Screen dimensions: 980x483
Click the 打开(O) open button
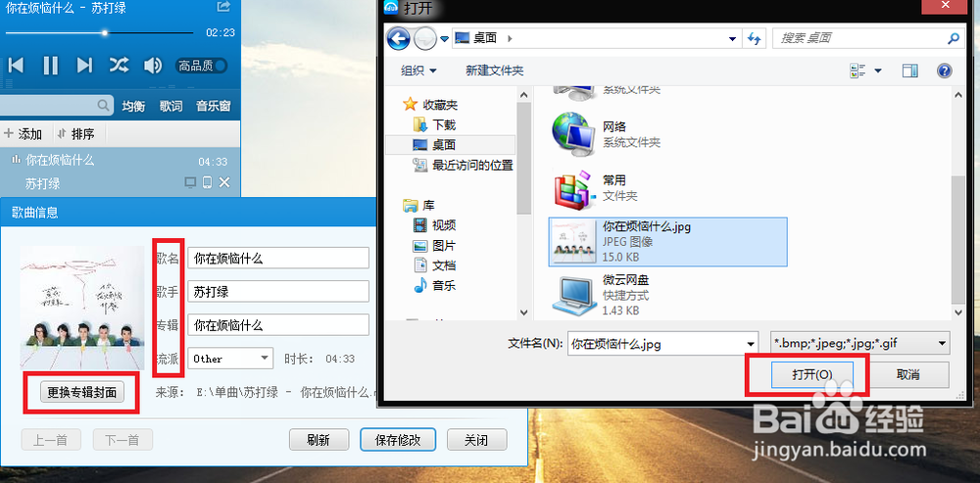(x=811, y=374)
